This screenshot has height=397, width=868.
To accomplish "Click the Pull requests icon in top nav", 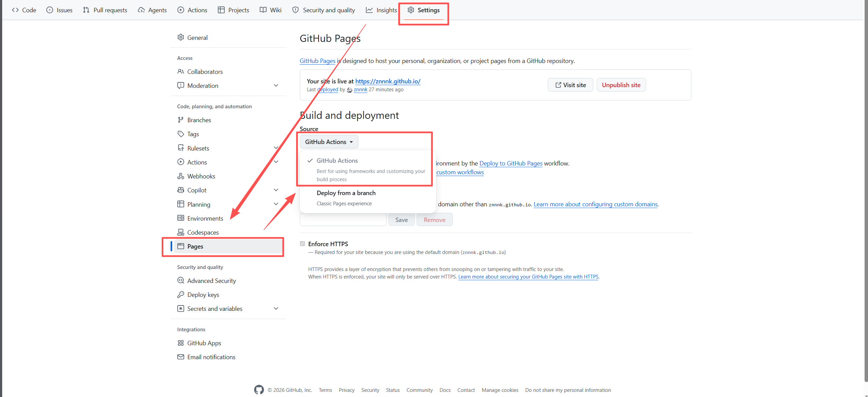I will click(86, 10).
